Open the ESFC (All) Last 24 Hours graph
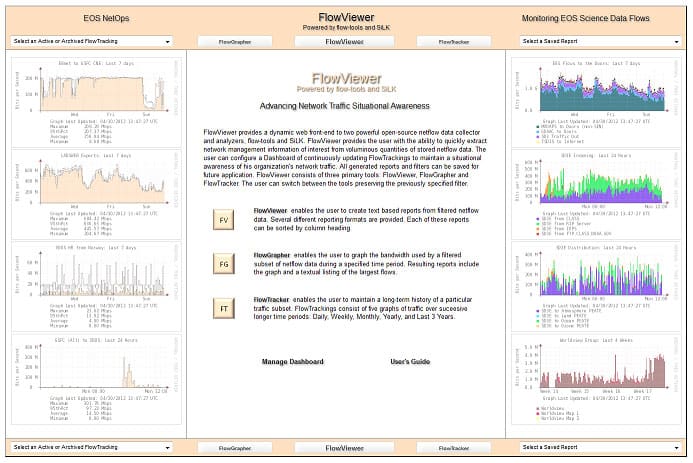The width and height of the screenshot is (693, 463). click(x=96, y=379)
